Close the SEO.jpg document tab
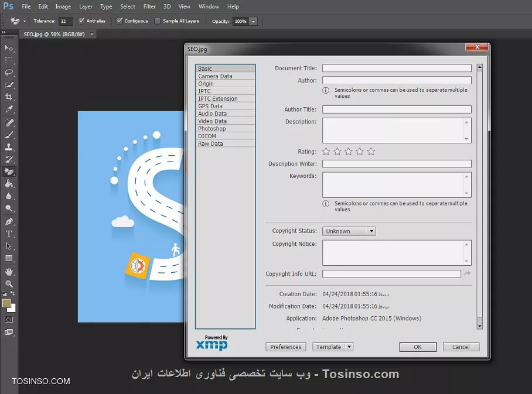The width and height of the screenshot is (532, 394). (x=91, y=34)
